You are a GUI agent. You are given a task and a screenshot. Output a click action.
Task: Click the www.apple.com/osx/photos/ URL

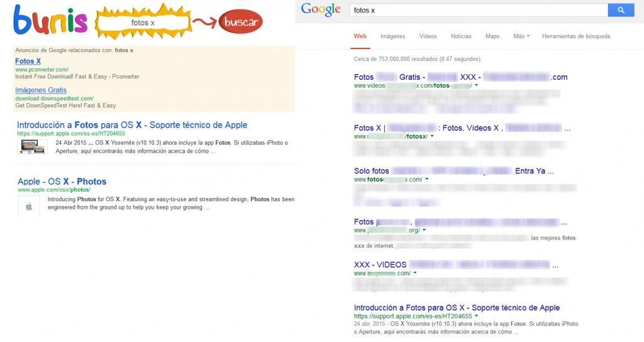click(54, 190)
